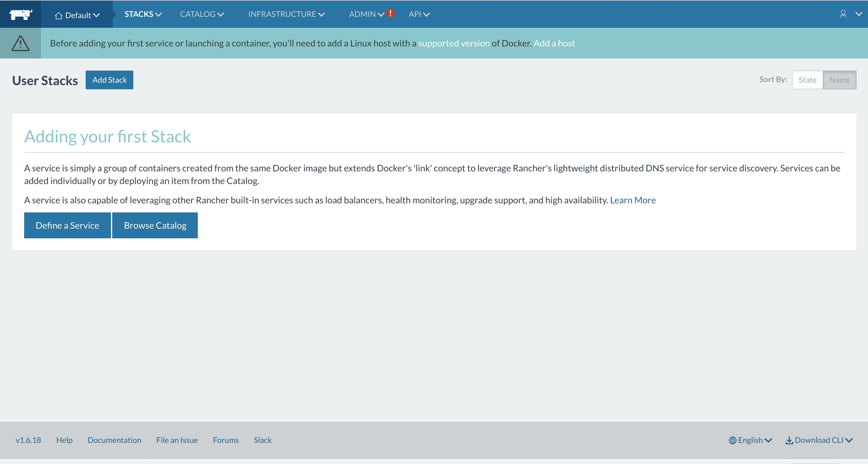Click the warning triangle icon
Screen dimensions: 868x464
pos(20,43)
